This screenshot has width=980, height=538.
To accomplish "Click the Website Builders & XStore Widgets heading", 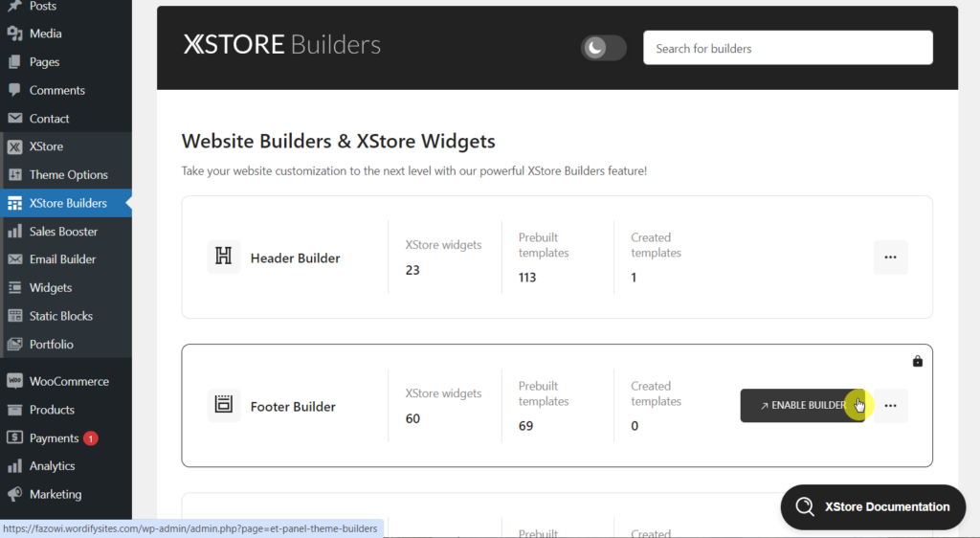I will (x=338, y=142).
